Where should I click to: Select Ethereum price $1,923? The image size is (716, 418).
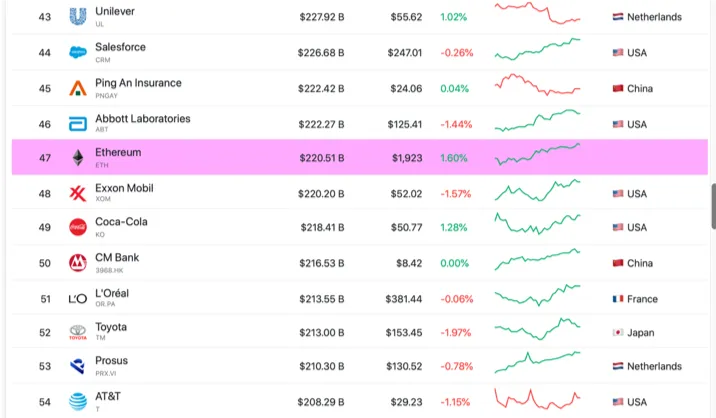coord(407,158)
